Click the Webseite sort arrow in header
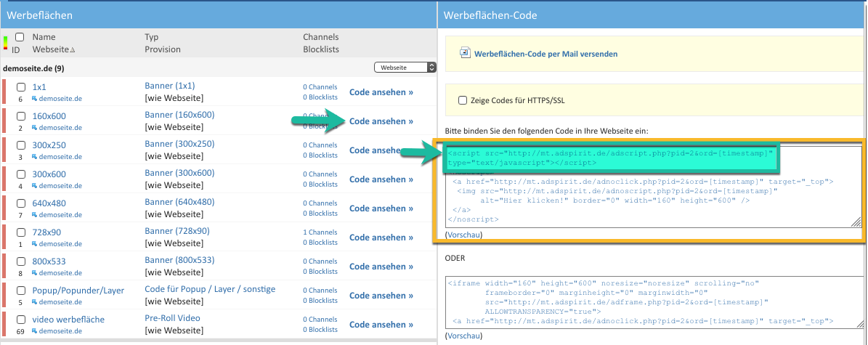The height and width of the screenshot is (345, 868). 72,49
